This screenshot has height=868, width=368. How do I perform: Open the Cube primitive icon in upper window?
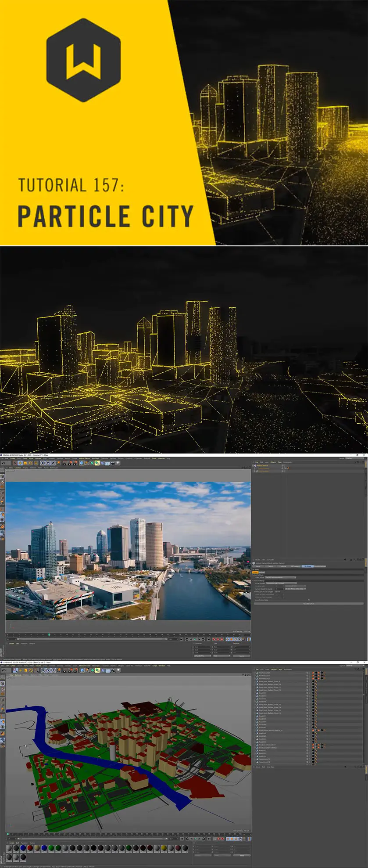(x=81, y=463)
